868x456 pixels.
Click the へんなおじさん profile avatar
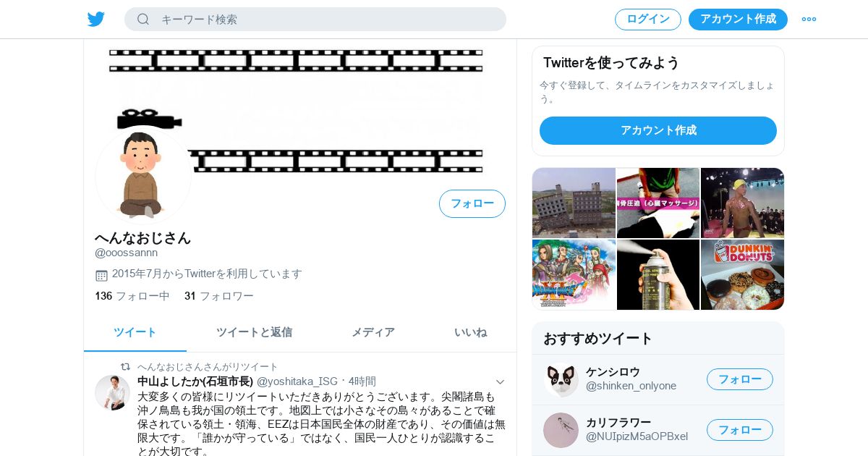pos(143,174)
